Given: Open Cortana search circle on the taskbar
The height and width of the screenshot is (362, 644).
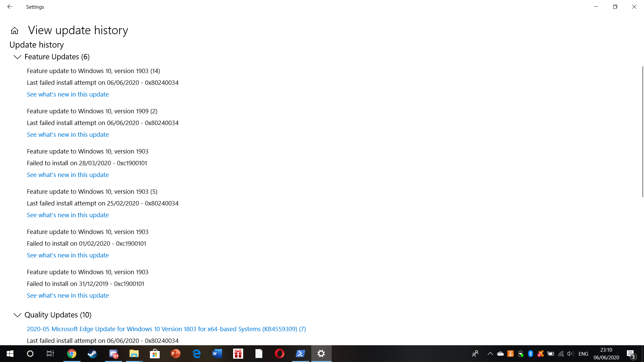Looking at the screenshot, I should [30, 354].
